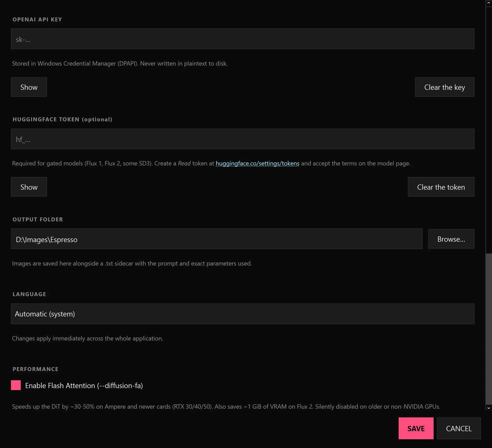The height and width of the screenshot is (448, 492).
Task: Click the vertical scrollbar thumb
Action: click(x=489, y=328)
